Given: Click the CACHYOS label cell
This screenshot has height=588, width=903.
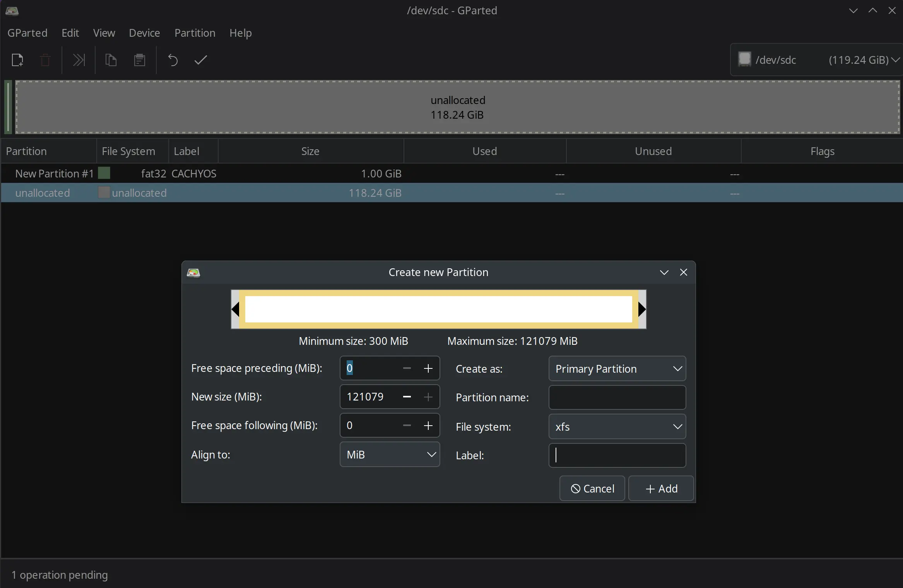Looking at the screenshot, I should (194, 174).
